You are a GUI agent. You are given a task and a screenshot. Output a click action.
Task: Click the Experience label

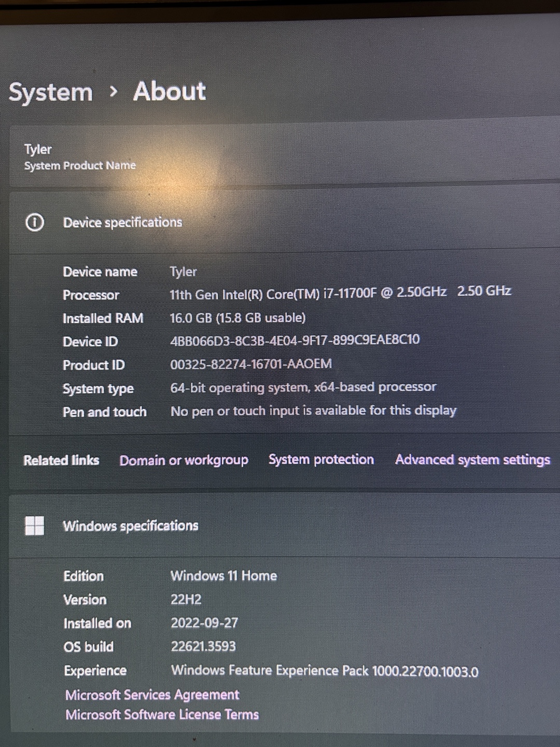[95, 671]
